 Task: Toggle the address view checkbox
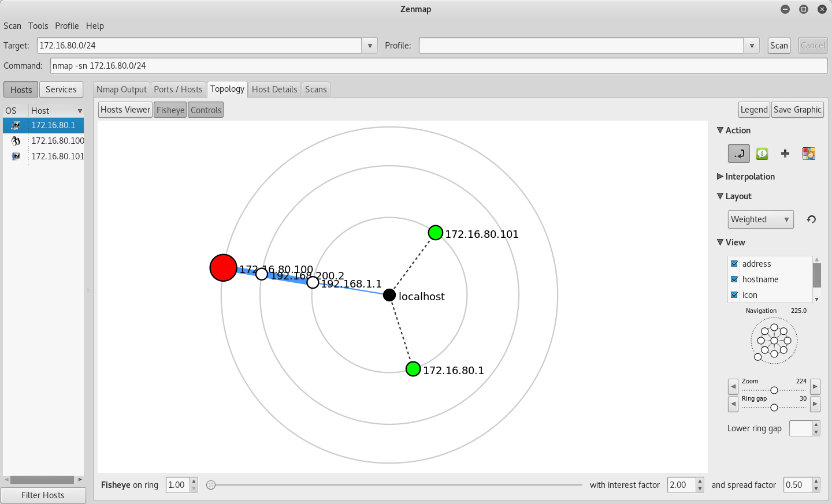(x=734, y=264)
